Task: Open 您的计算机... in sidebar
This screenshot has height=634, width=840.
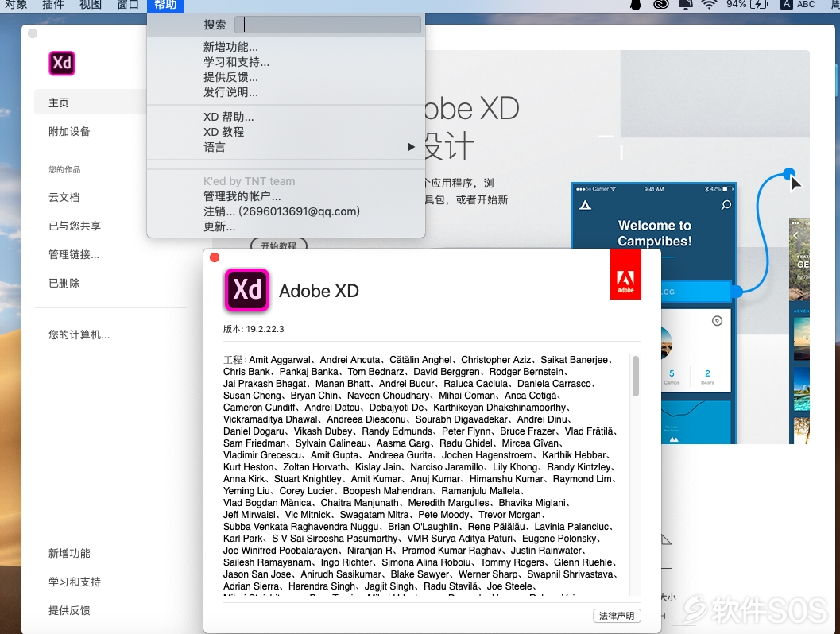Action: tap(79, 334)
